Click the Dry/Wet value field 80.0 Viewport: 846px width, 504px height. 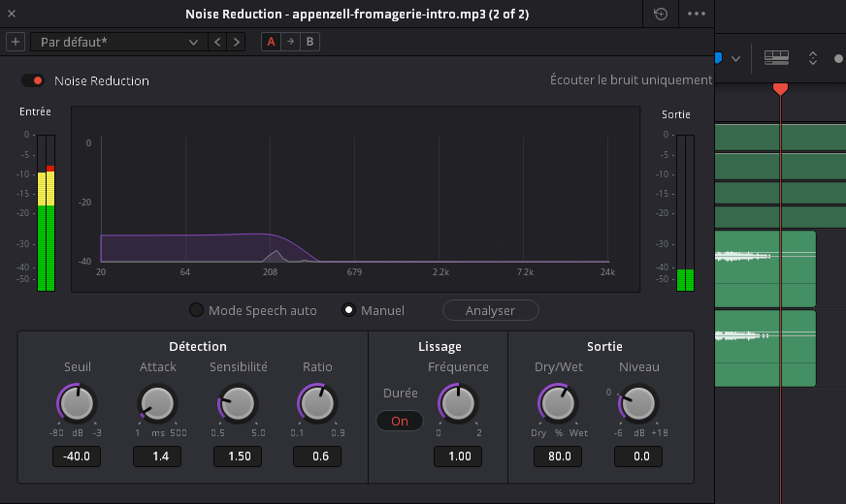click(x=558, y=457)
